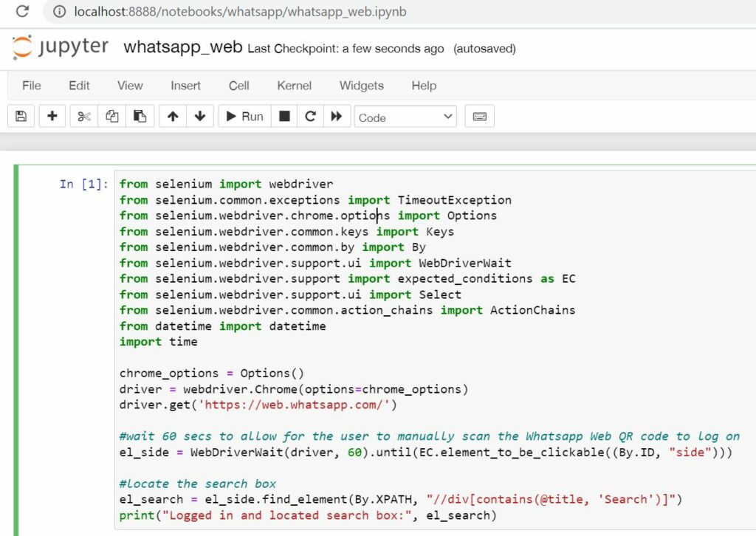The image size is (756, 536).
Task: Click 'Select' in the import line
Action: pos(440,295)
